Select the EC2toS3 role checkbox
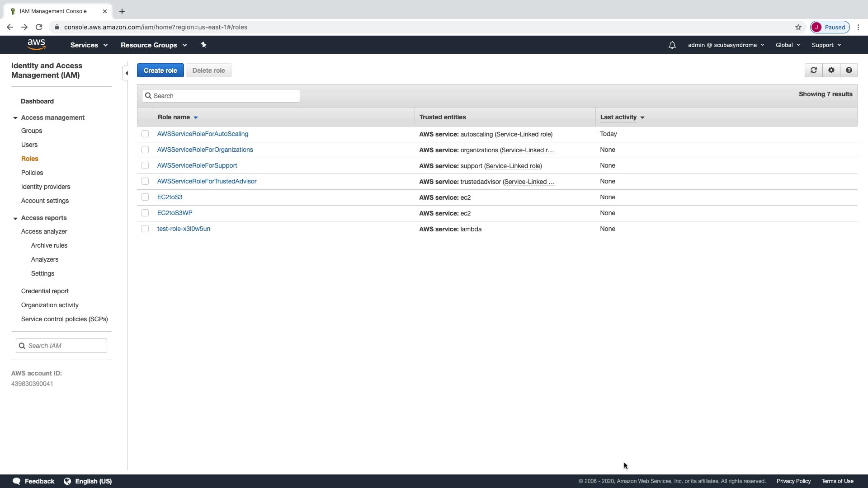The height and width of the screenshot is (488, 868). 145,197
